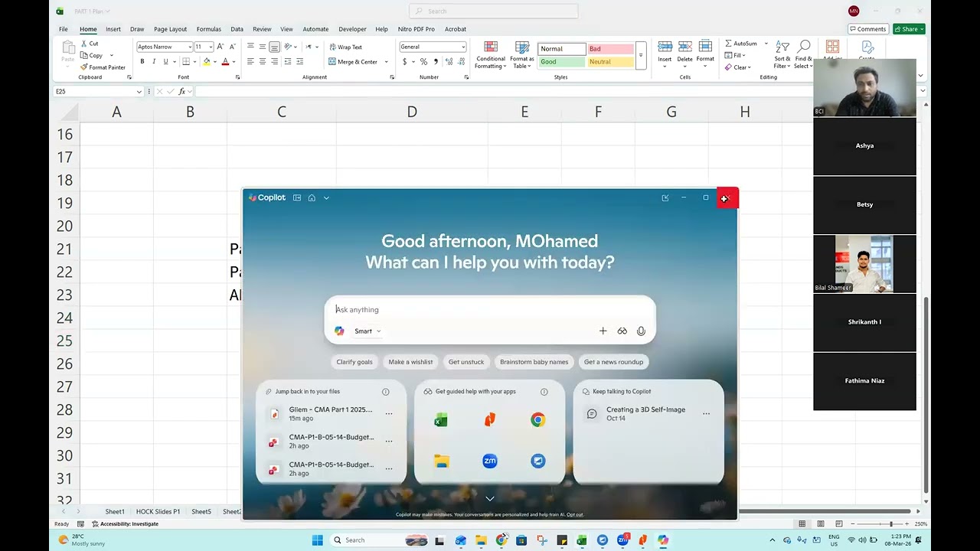Open the Gliem - CMA Part 1 2025 file

pyautogui.click(x=331, y=413)
